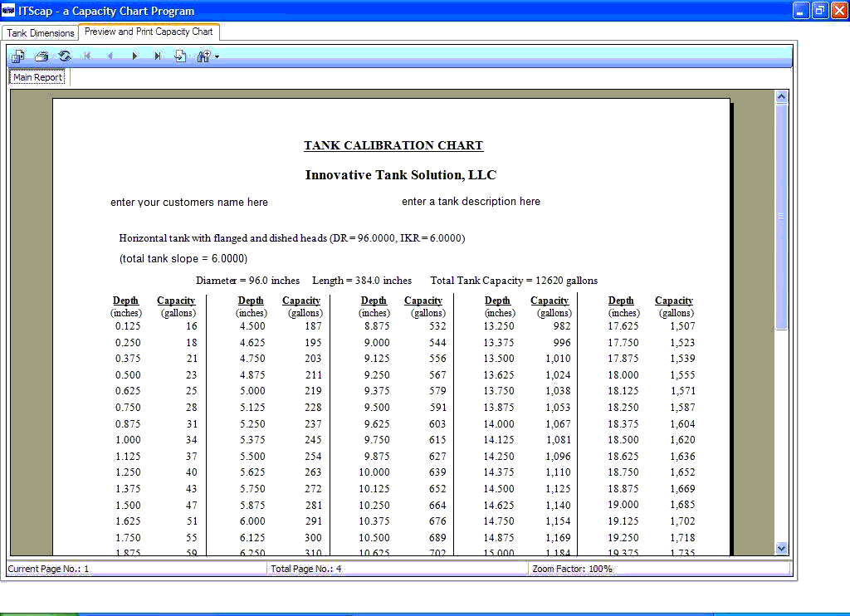Click the depth value 8.875
Image resolution: width=850 pixels, height=616 pixels.
(x=377, y=326)
